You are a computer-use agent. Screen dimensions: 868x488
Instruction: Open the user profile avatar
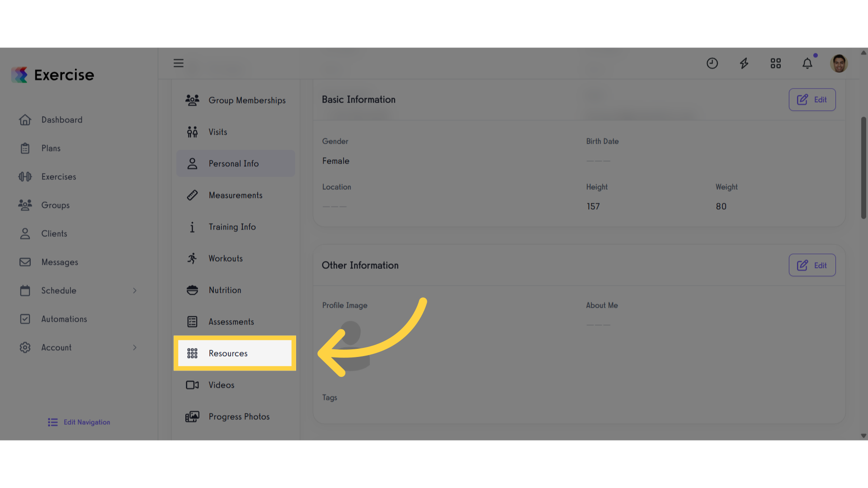coord(839,63)
